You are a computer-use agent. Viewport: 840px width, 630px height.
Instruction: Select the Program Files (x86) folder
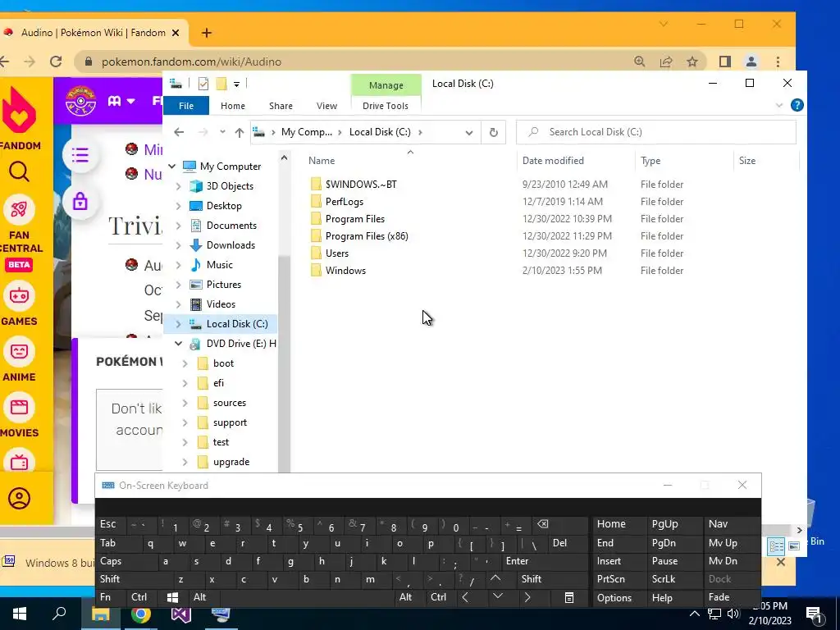tap(367, 235)
